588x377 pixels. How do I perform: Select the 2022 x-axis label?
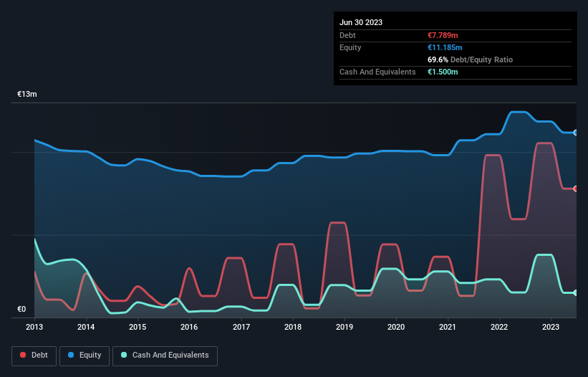click(499, 327)
